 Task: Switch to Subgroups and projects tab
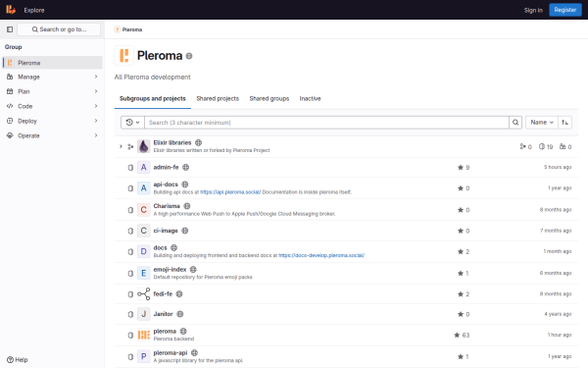pyautogui.click(x=153, y=98)
